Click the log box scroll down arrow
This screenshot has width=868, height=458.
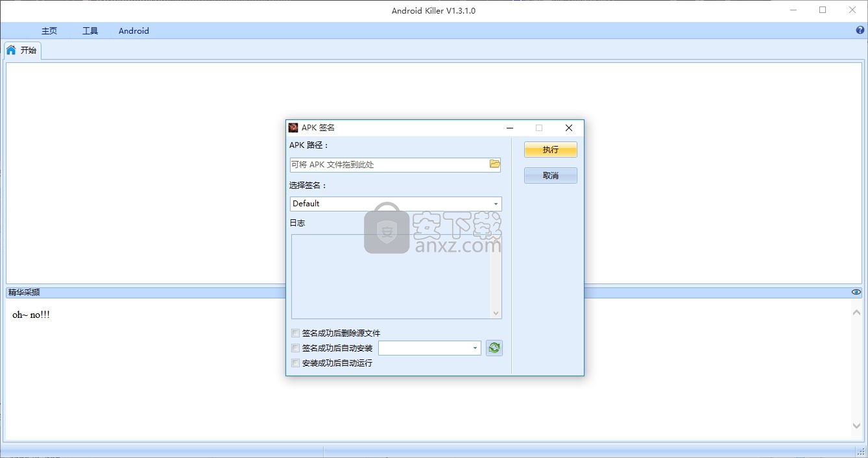496,313
